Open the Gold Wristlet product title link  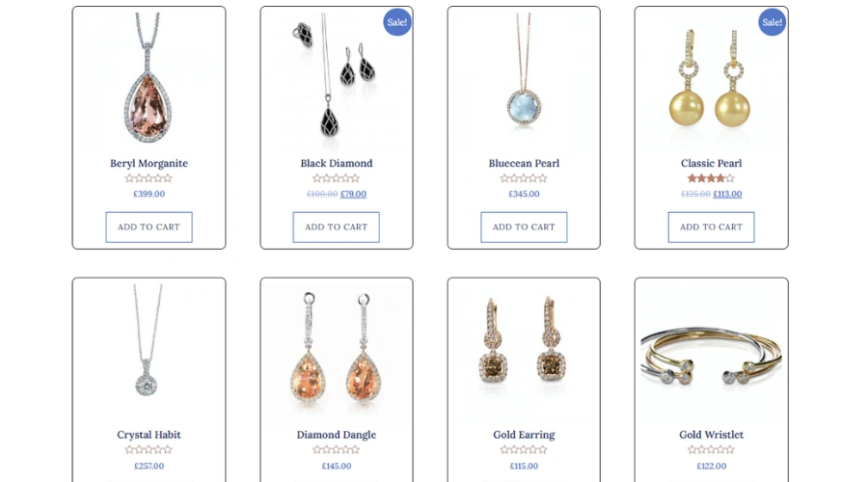click(x=712, y=435)
